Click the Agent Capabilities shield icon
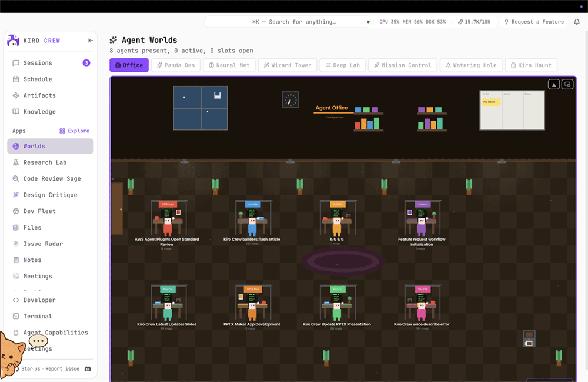Screen dimensions: 588x382 pos(16,333)
